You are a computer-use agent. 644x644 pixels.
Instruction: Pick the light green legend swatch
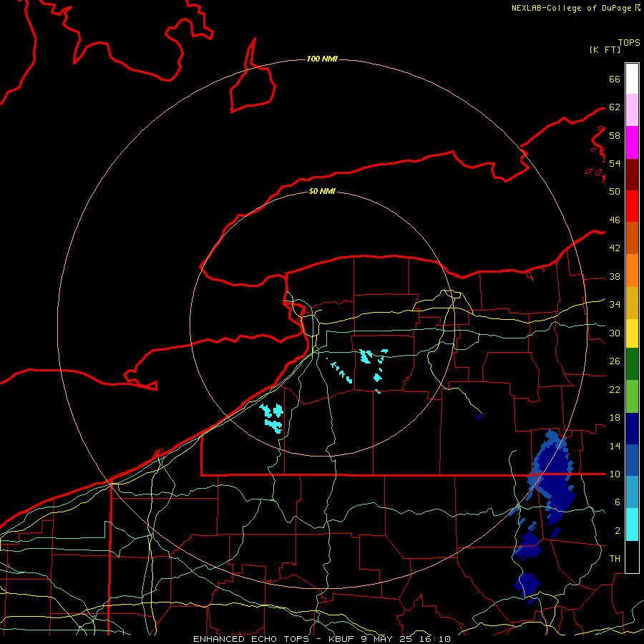click(x=632, y=396)
